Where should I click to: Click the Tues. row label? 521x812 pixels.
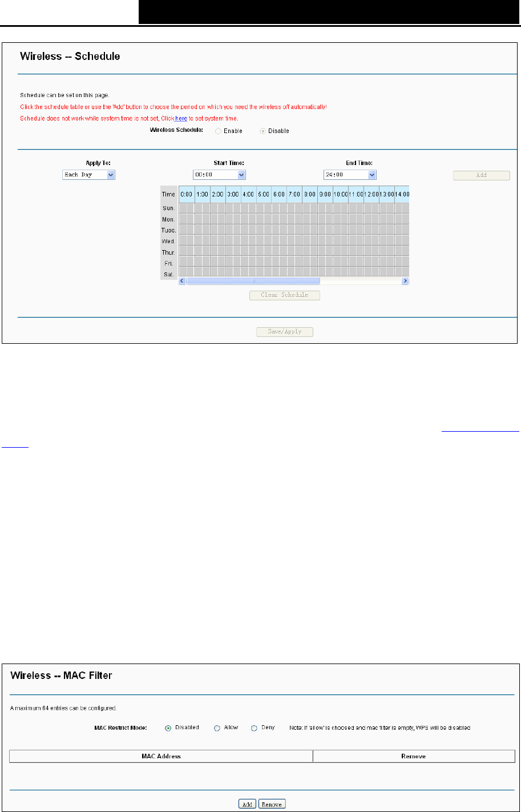click(169, 230)
